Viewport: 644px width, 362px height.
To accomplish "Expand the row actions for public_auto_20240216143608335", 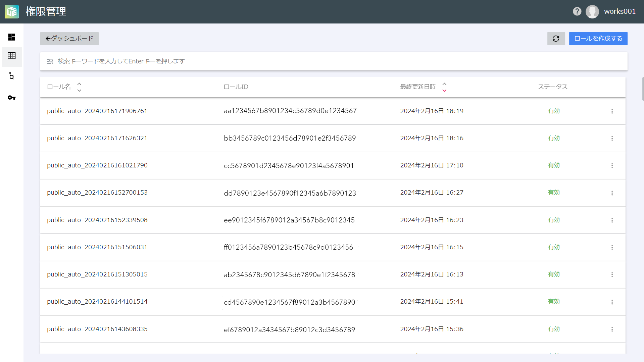I will 612,329.
